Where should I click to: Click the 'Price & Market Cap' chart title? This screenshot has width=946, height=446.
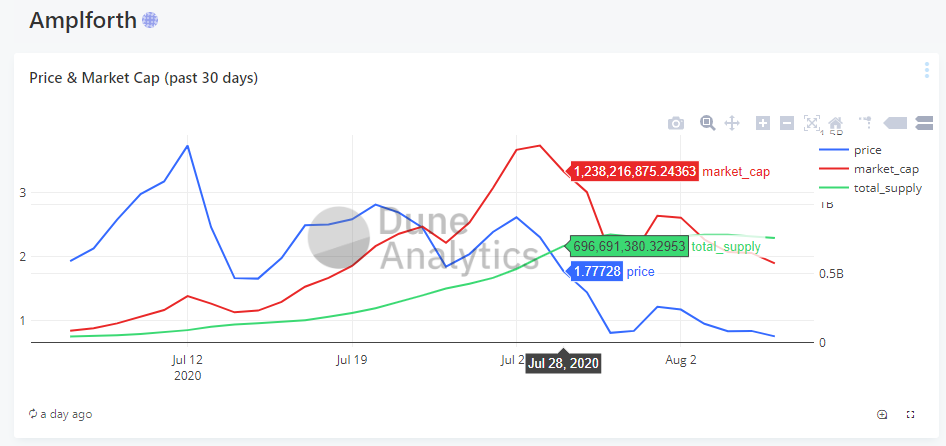pyautogui.click(x=143, y=78)
